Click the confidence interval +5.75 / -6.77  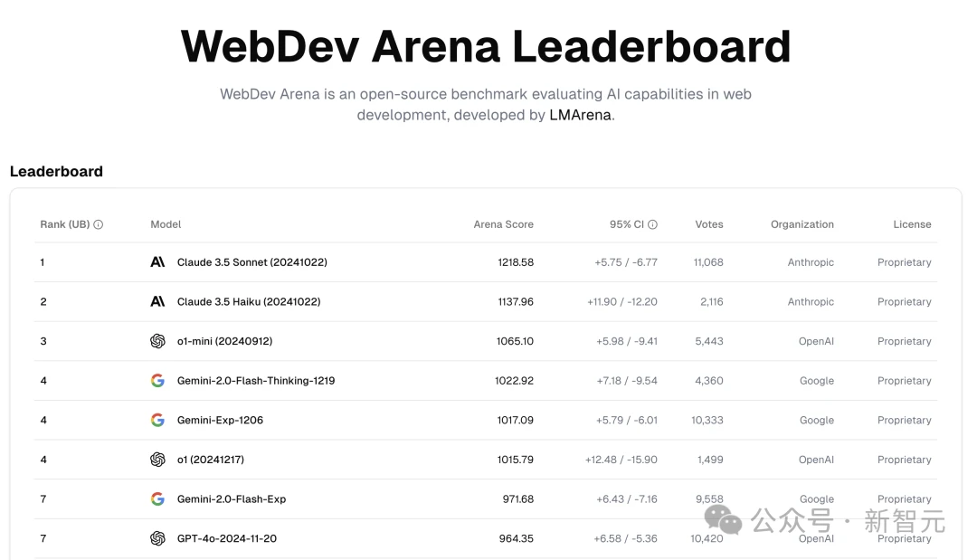coord(626,262)
